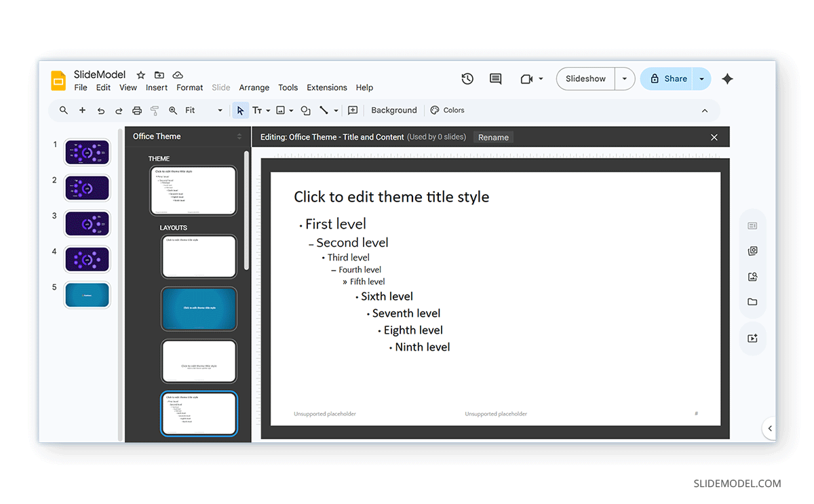The image size is (814, 504).
Task: Open the Tools menu
Action: point(288,88)
